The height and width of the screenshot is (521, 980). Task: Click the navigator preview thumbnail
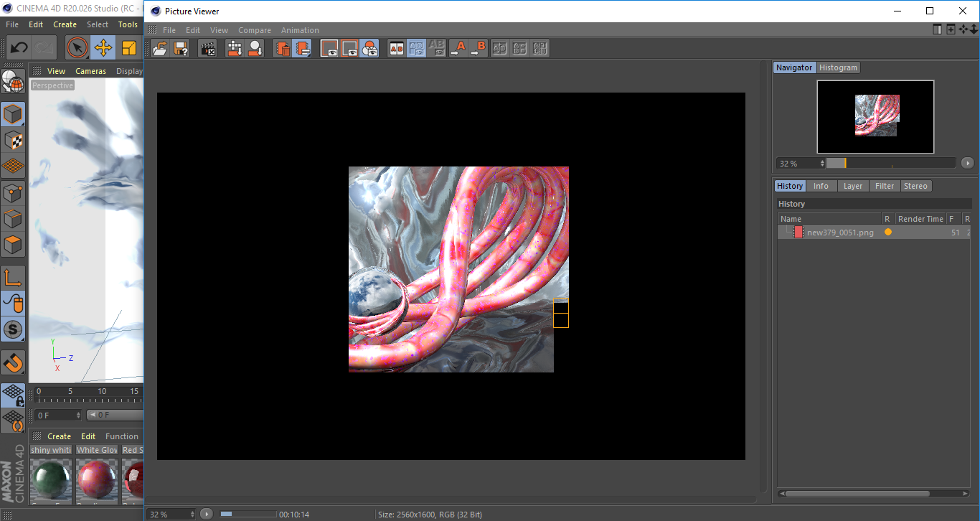pos(875,116)
